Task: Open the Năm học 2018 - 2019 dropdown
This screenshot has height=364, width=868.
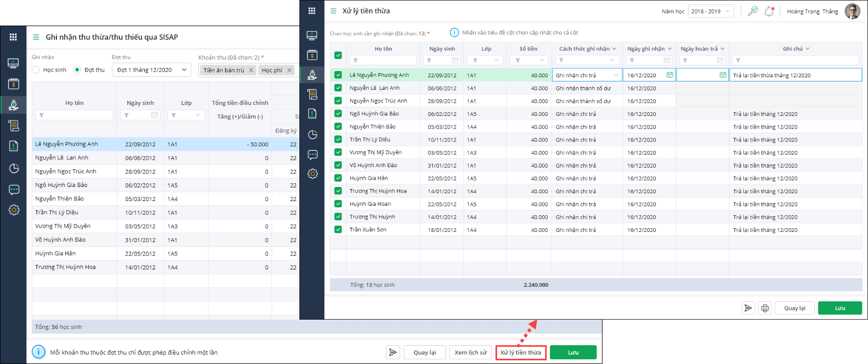Action: [711, 11]
